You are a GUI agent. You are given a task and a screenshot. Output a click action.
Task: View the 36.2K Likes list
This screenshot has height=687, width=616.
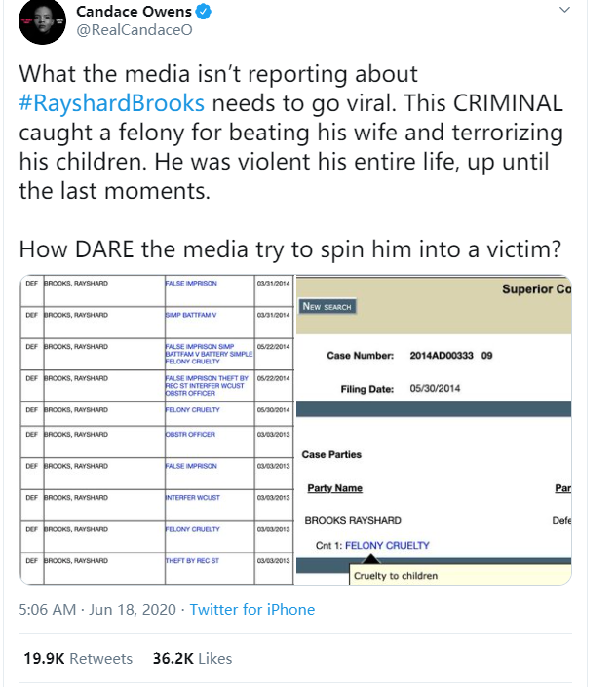[192, 658]
